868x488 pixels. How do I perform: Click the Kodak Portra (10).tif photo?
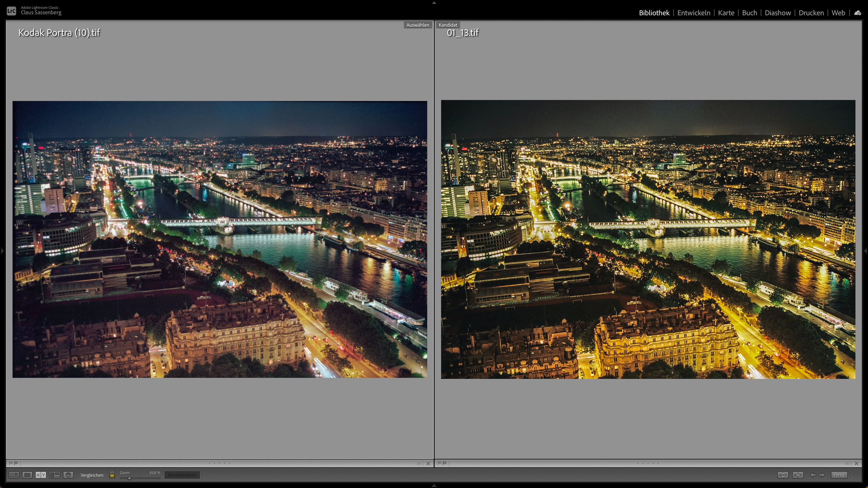tap(220, 239)
